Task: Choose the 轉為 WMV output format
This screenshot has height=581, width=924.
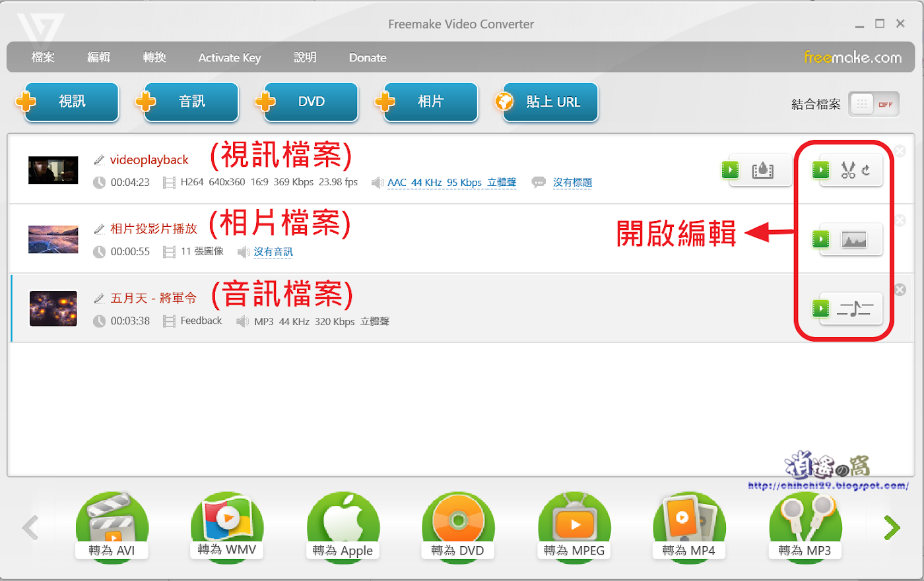Action: click(227, 528)
